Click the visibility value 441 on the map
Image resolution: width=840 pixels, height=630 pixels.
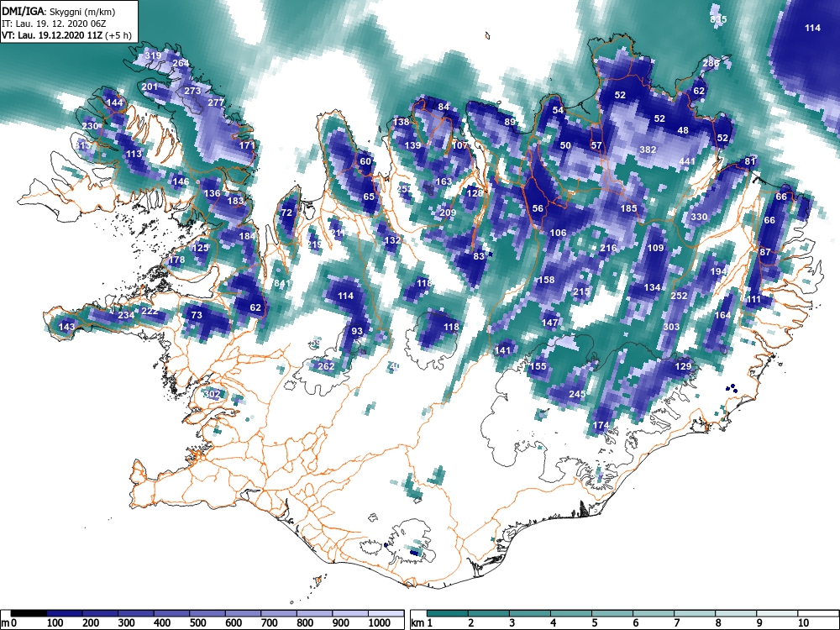pos(687,162)
